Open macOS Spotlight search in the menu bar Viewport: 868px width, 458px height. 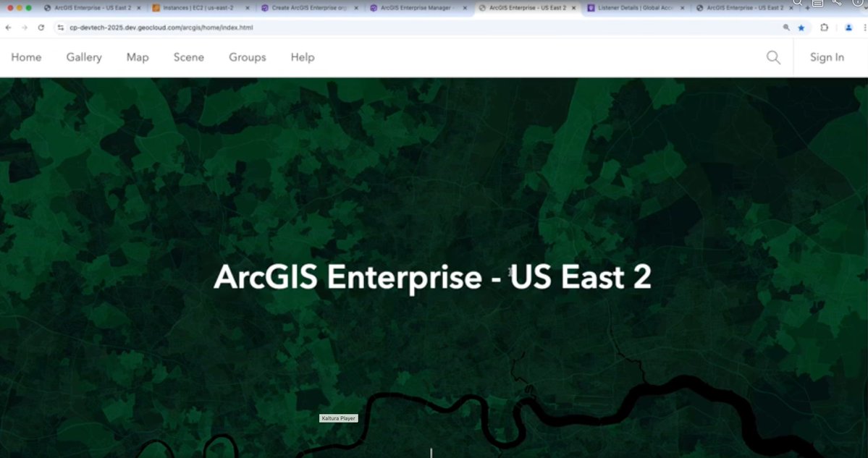797,4
